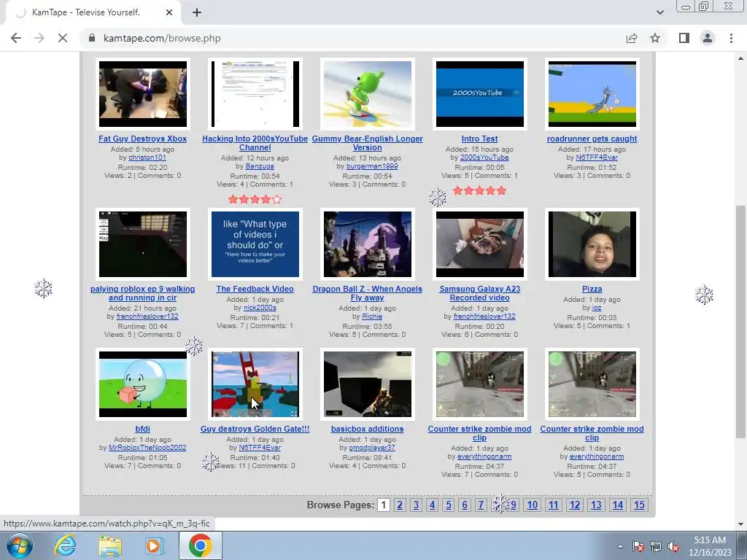The height and width of the screenshot is (560, 747).
Task: Visit uploader nick2000s profile
Action: 260,308
